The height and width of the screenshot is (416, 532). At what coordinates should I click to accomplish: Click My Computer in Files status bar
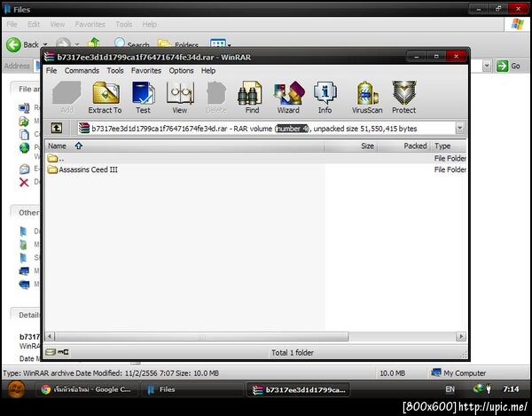[458, 373]
